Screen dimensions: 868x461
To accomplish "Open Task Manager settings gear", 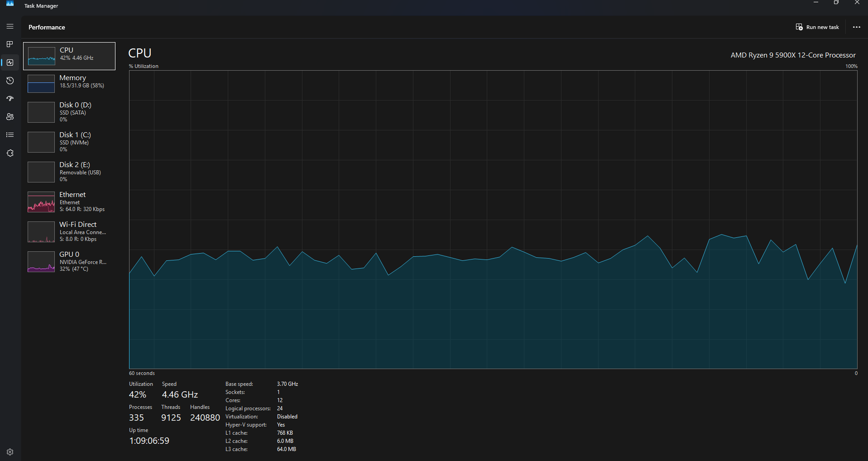I will tap(10, 452).
